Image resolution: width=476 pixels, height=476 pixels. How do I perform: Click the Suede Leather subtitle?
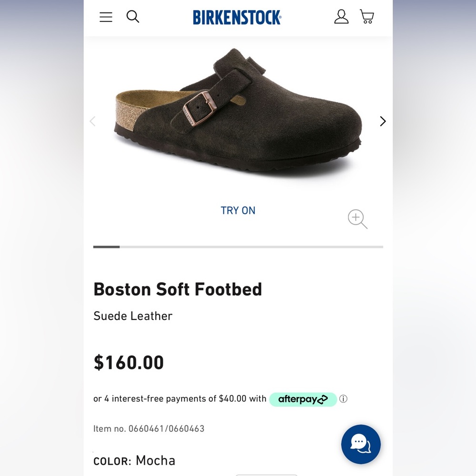(x=133, y=316)
